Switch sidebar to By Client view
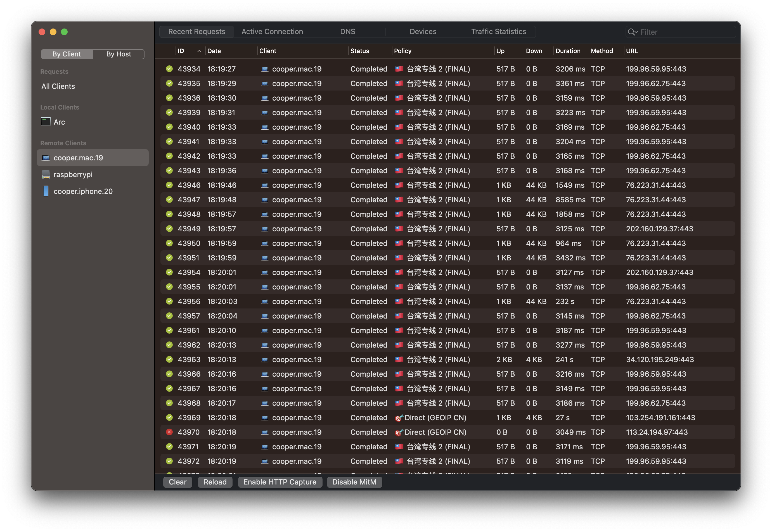The width and height of the screenshot is (772, 532). coord(67,54)
